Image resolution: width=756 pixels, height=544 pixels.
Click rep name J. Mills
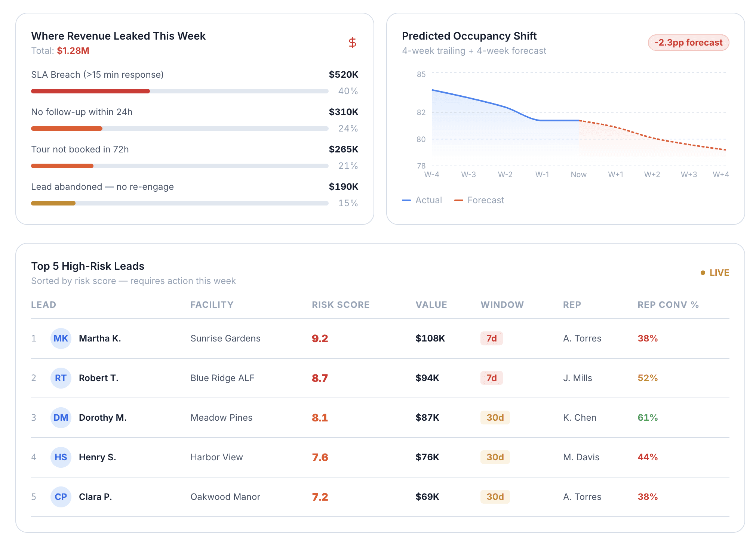coord(577,378)
